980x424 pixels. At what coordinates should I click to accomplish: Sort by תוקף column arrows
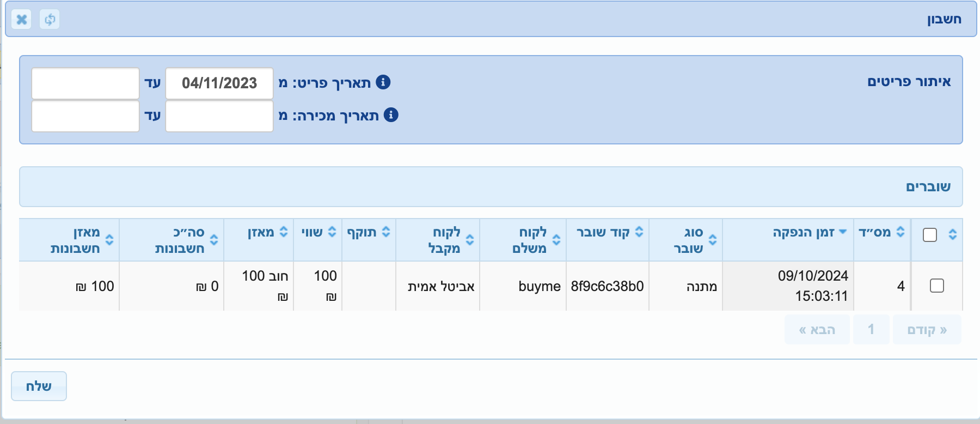pyautogui.click(x=386, y=232)
